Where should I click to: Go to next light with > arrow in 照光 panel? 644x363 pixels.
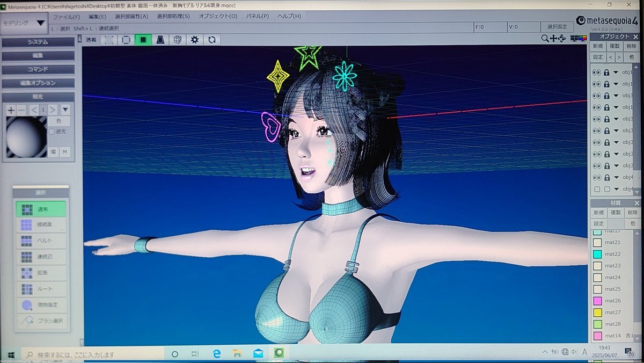point(53,110)
